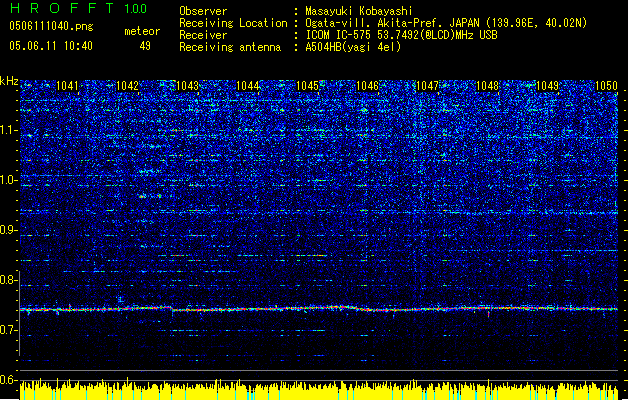Click the 1.1 kHz axis label
The image size is (629, 400).
click(x=7, y=130)
